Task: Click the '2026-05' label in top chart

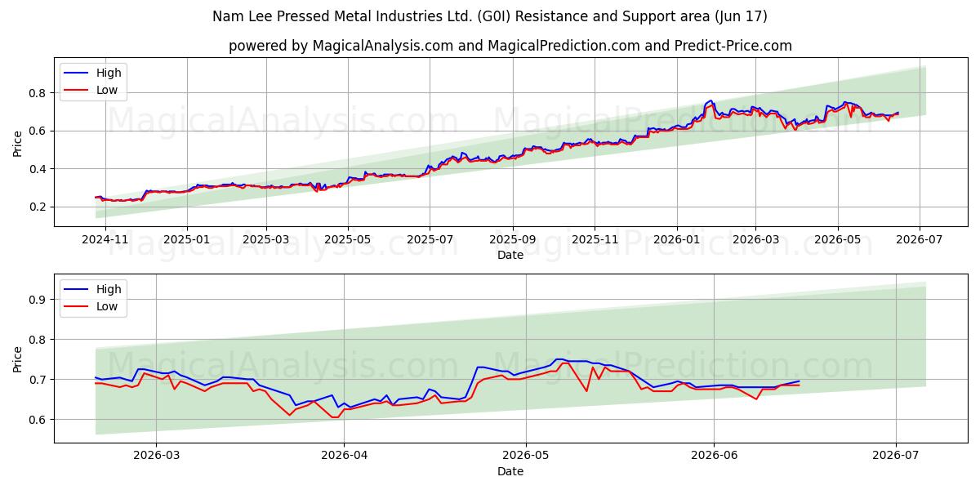Action: (x=837, y=241)
